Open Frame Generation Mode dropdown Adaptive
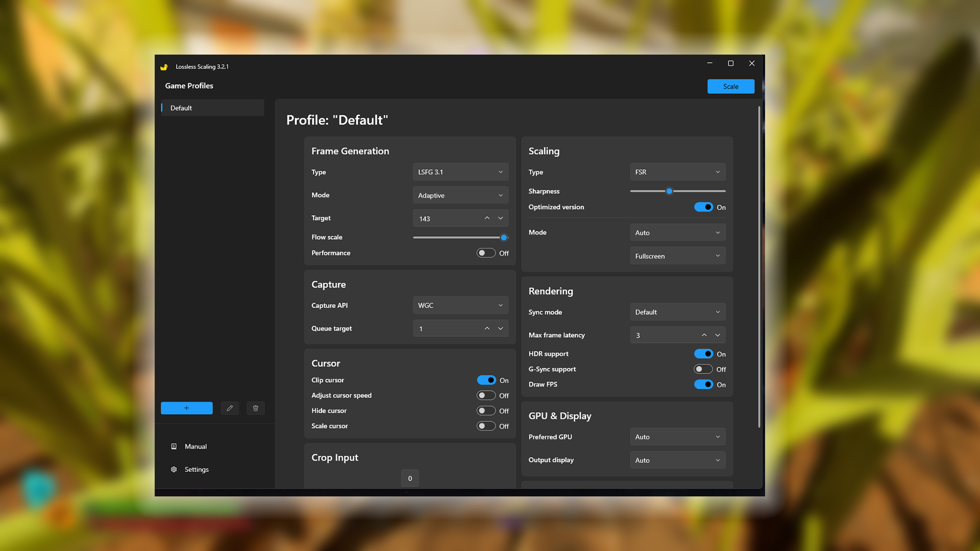This screenshot has height=551, width=980. tap(460, 195)
